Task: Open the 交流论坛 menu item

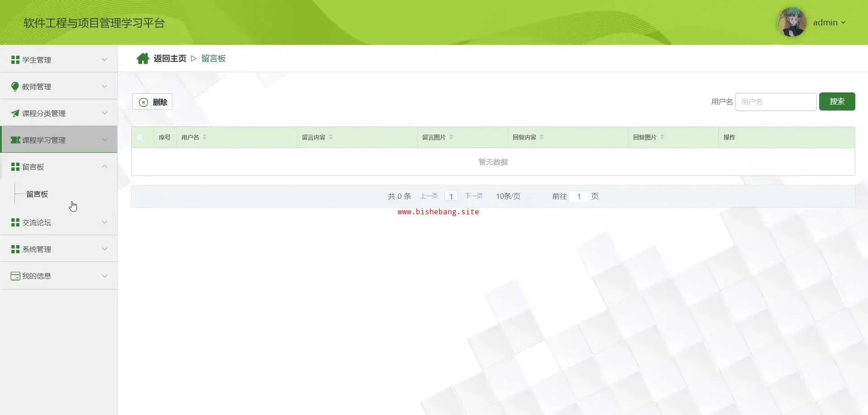Action: [x=59, y=222]
